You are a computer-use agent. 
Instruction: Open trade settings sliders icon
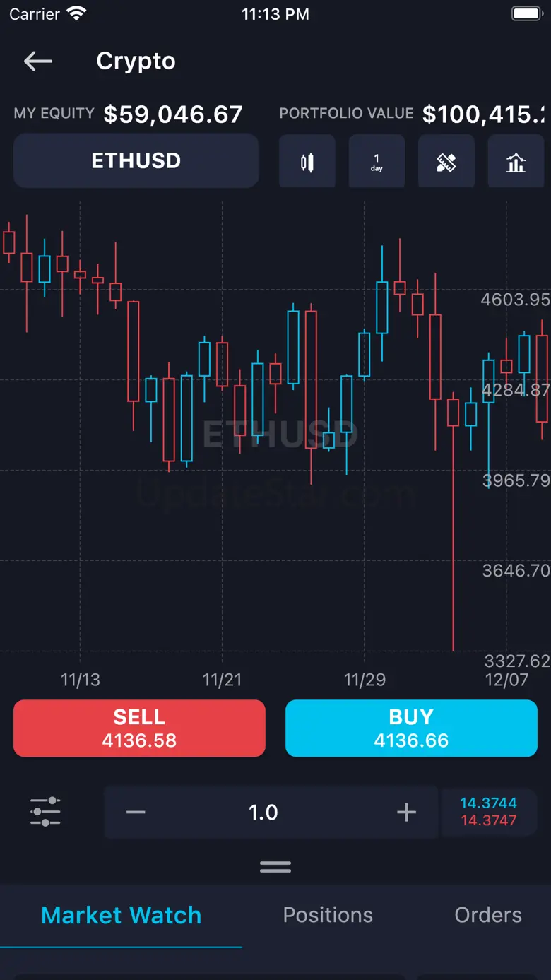[45, 812]
